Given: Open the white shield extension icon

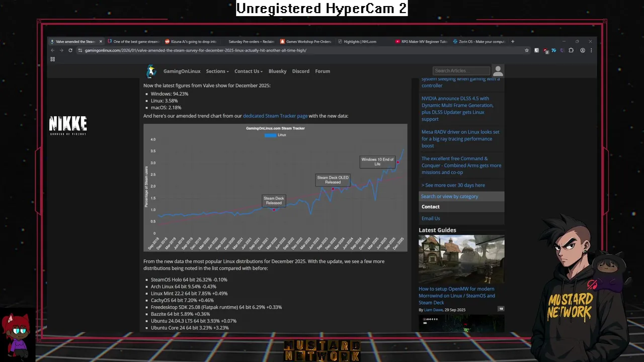Looking at the screenshot, I should (x=536, y=50).
